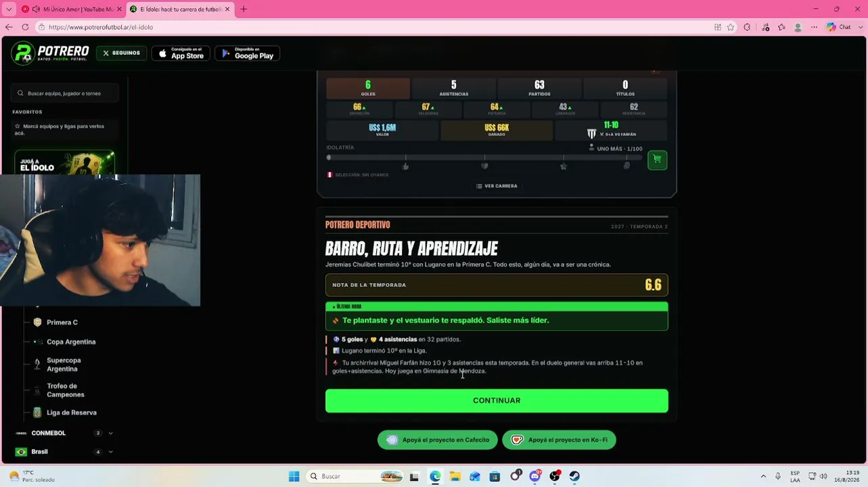Expand the CONMEBOL section chevron
The width and height of the screenshot is (868, 487).
110,433
